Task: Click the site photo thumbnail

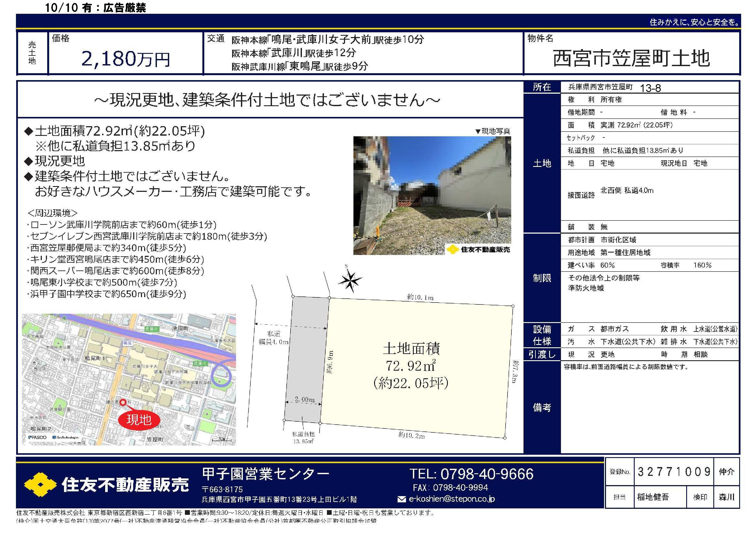Action: click(432, 196)
